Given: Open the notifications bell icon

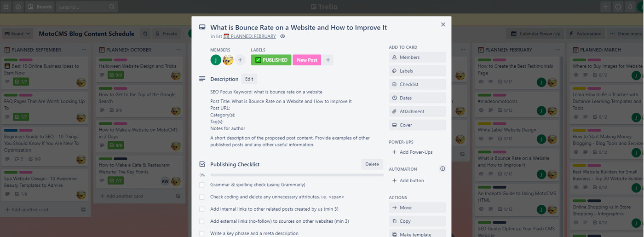Looking at the screenshot, I should [x=630, y=7].
